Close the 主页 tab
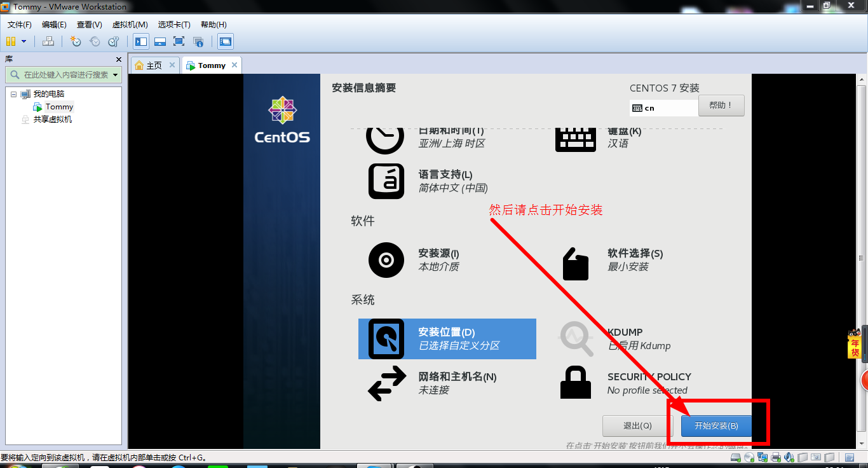 (x=172, y=65)
